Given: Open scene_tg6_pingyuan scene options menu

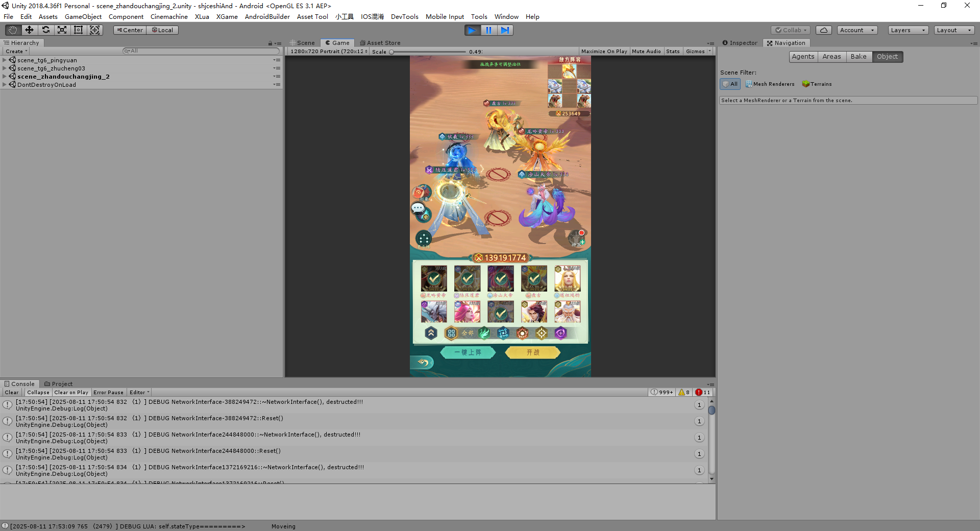Looking at the screenshot, I should 277,60.
